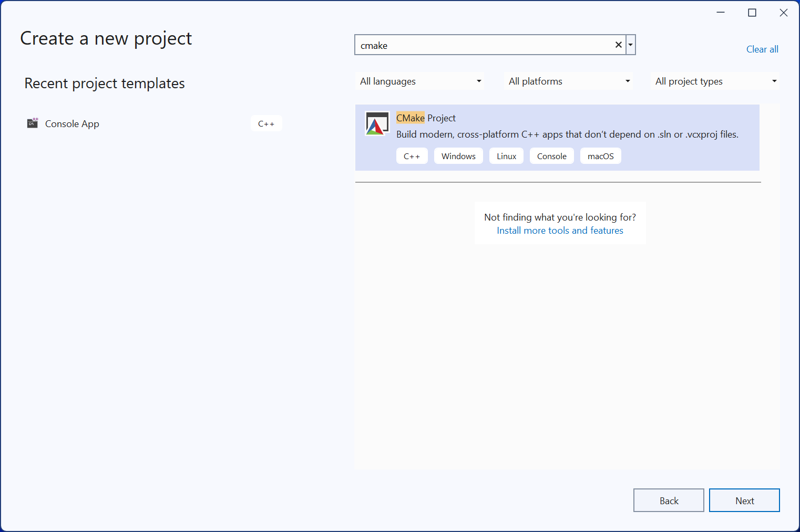Open Install more tools and features link

[x=560, y=231]
